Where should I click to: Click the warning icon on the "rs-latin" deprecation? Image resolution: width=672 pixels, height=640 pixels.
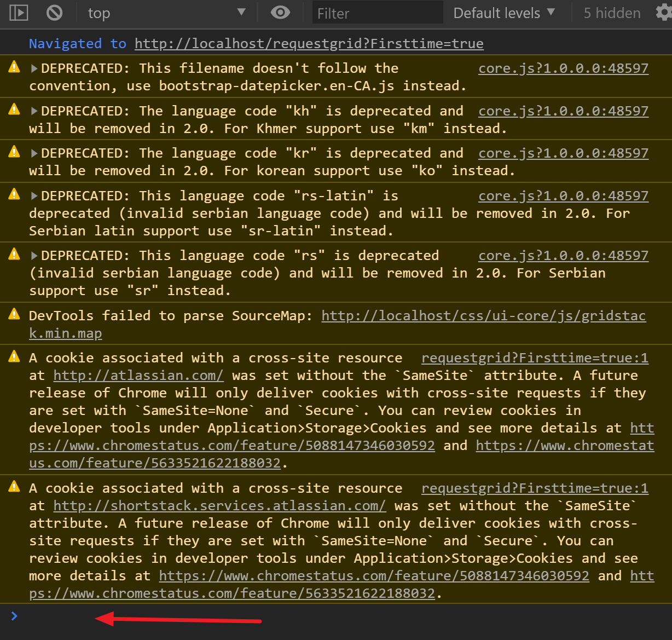pyautogui.click(x=14, y=194)
